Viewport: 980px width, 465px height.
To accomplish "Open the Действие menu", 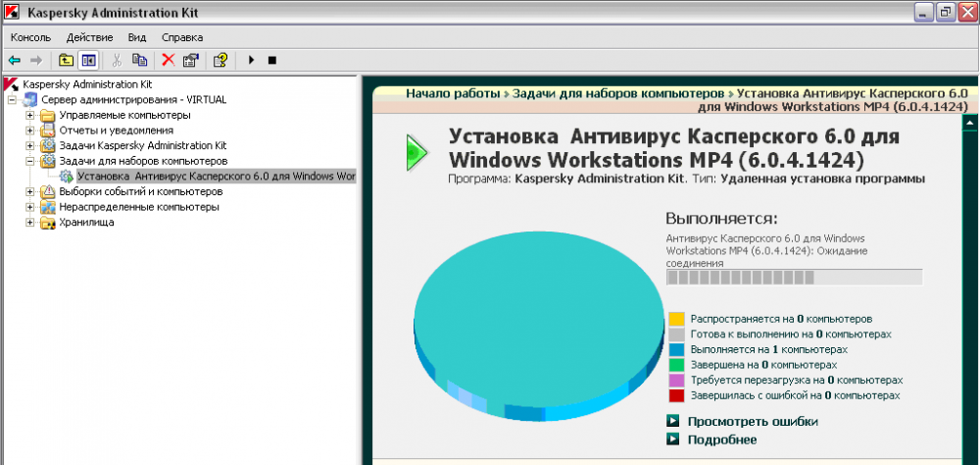I will 89,37.
